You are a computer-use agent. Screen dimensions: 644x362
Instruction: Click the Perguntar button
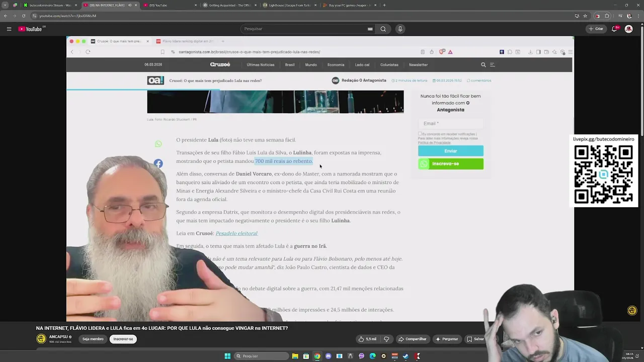[447, 339]
